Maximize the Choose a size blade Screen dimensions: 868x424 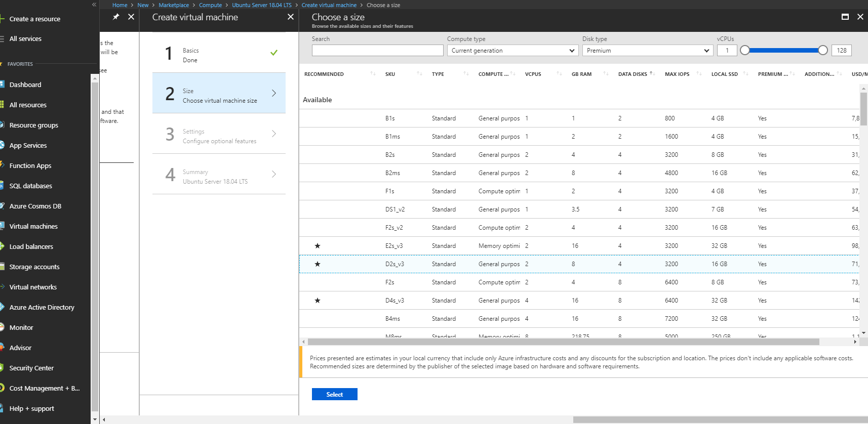point(845,17)
